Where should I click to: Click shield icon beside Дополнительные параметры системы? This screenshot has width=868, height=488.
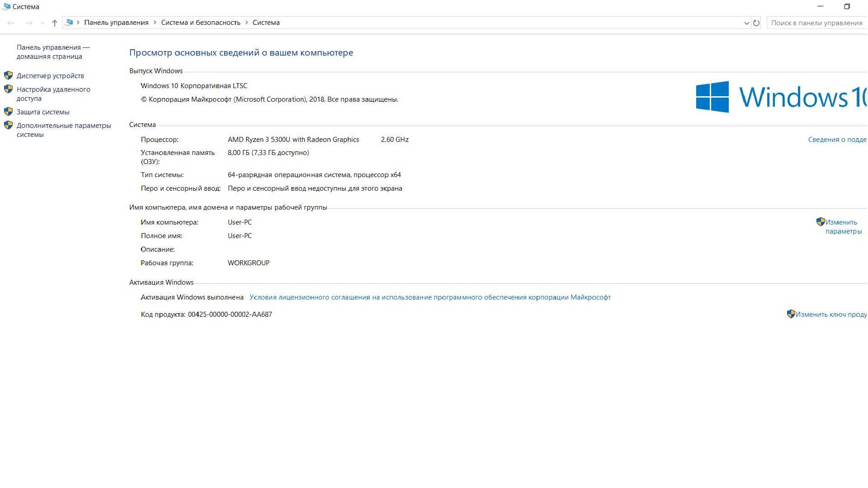click(8, 125)
